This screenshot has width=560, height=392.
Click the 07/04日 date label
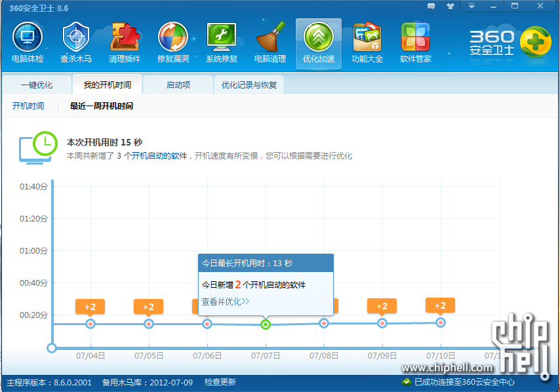click(90, 355)
